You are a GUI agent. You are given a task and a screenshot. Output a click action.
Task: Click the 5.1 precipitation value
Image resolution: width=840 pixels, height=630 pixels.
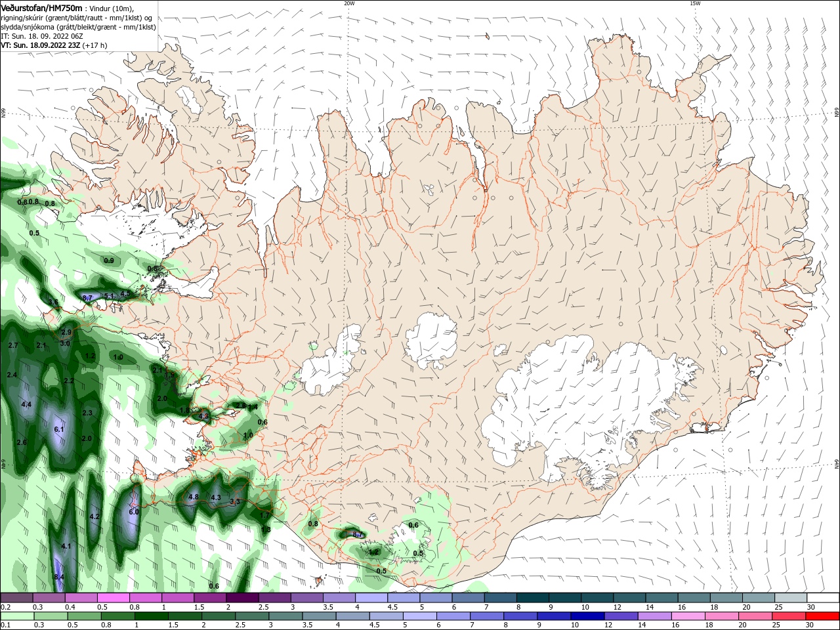pyautogui.click(x=109, y=297)
